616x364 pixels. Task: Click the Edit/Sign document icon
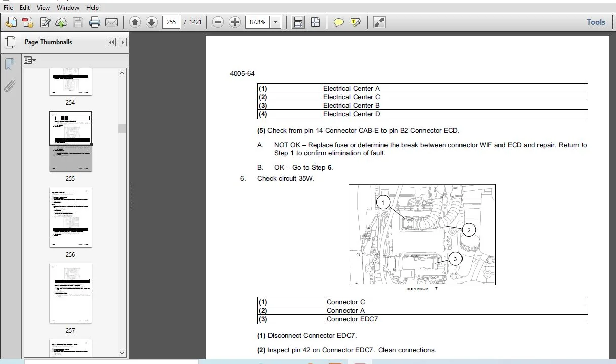(x=45, y=22)
